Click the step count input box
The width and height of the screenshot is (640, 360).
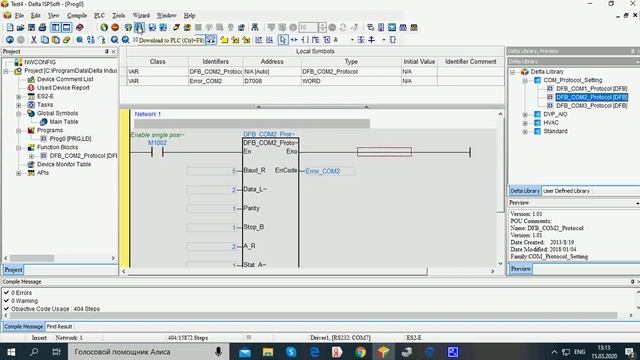(x=309, y=27)
